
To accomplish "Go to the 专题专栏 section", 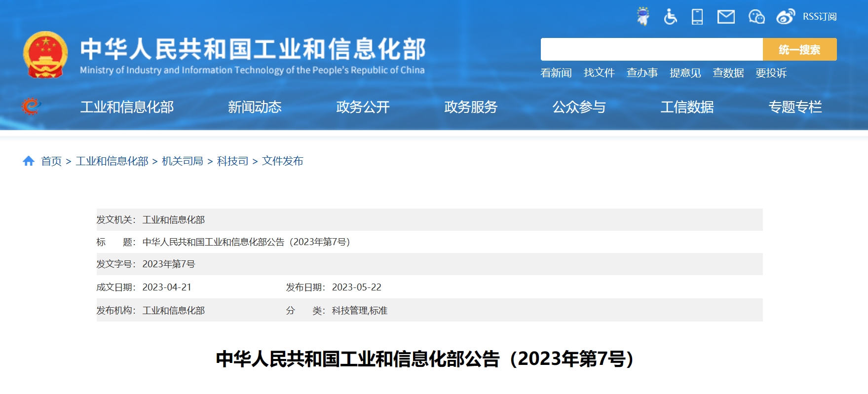I will coord(795,107).
